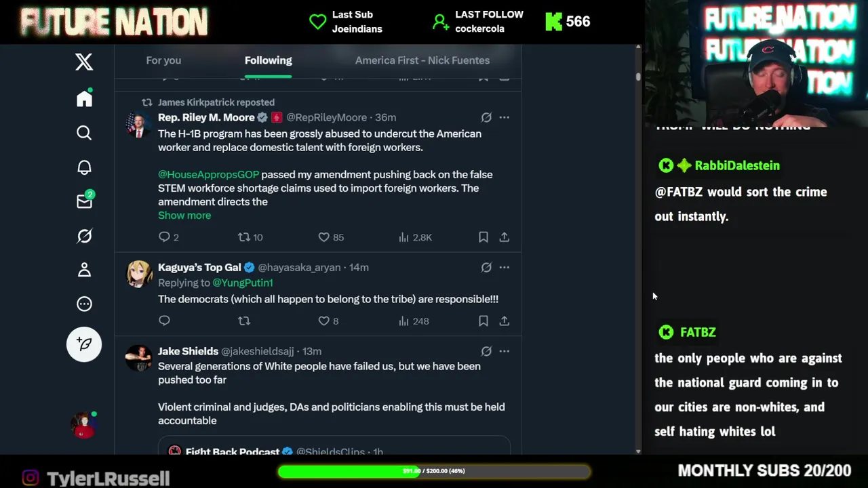Click the green donation goal progress bar
The height and width of the screenshot is (488, 868).
(x=434, y=471)
